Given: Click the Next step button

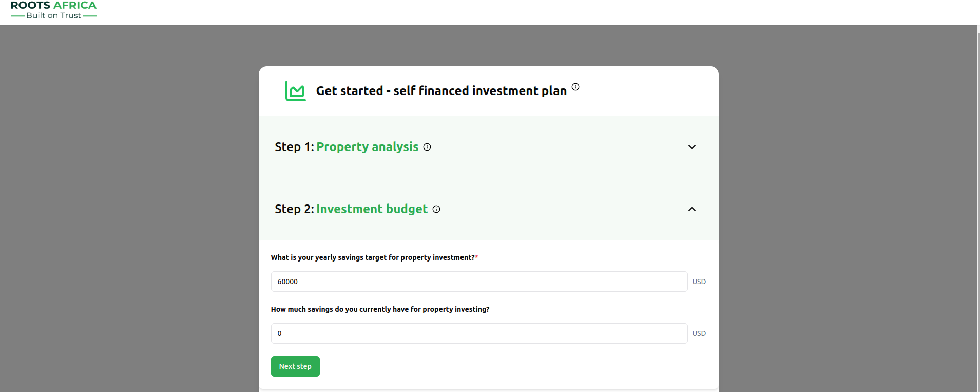Looking at the screenshot, I should click(295, 366).
